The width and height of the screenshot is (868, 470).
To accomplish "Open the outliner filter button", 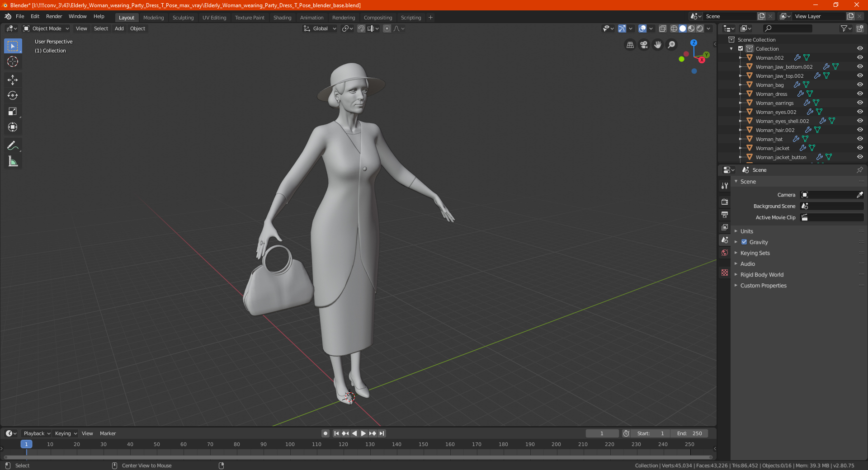I will point(845,28).
